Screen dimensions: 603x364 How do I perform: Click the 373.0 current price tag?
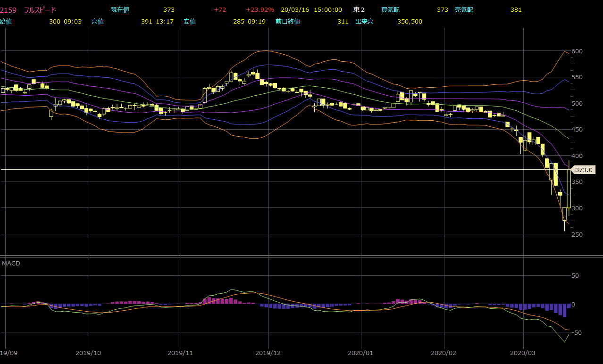click(x=584, y=170)
